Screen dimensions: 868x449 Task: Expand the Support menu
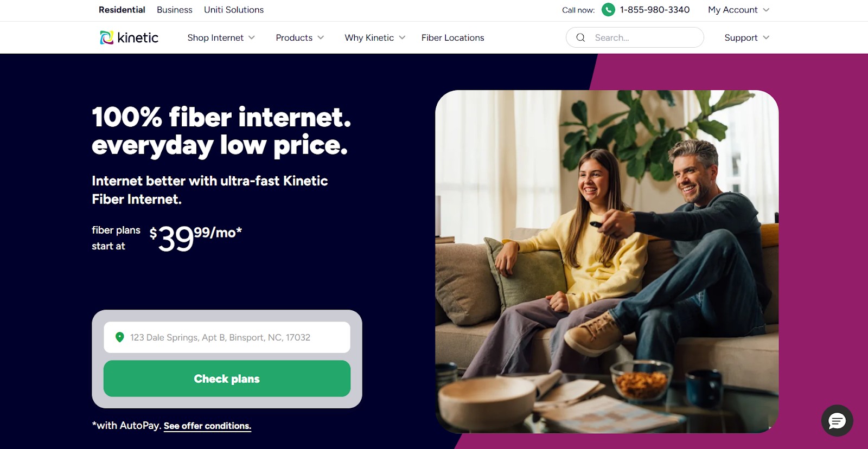point(746,37)
